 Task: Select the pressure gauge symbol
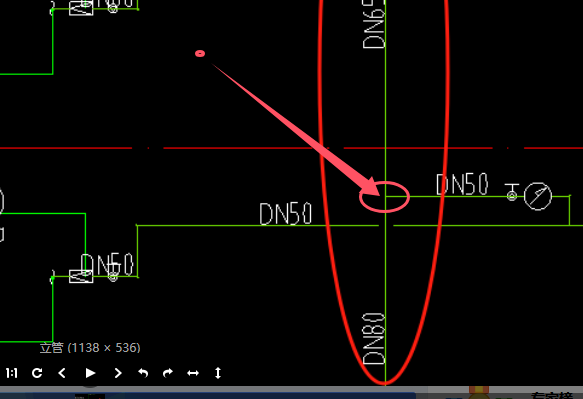pyautogui.click(x=538, y=196)
